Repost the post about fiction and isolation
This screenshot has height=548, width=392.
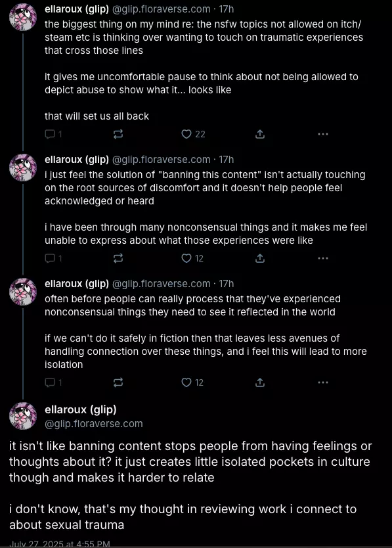click(x=118, y=382)
